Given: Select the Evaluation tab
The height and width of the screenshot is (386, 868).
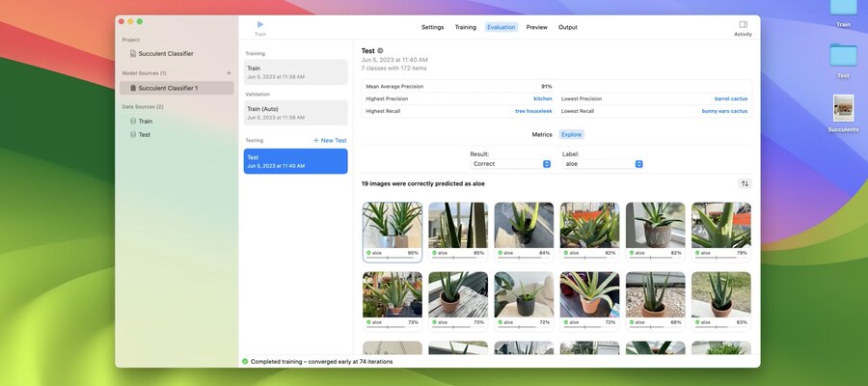Looking at the screenshot, I should (502, 27).
